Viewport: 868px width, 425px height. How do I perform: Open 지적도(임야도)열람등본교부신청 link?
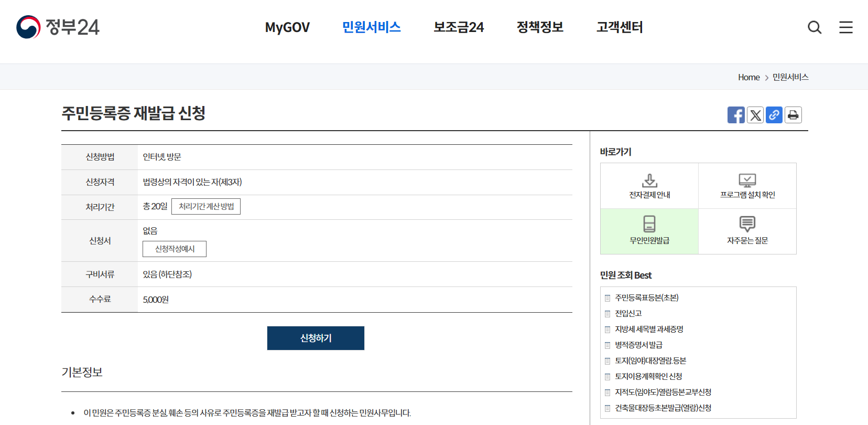click(x=663, y=392)
